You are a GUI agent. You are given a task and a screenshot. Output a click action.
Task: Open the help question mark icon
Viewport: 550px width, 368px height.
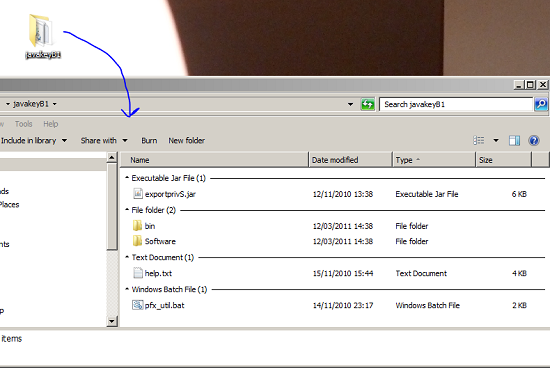[534, 141]
